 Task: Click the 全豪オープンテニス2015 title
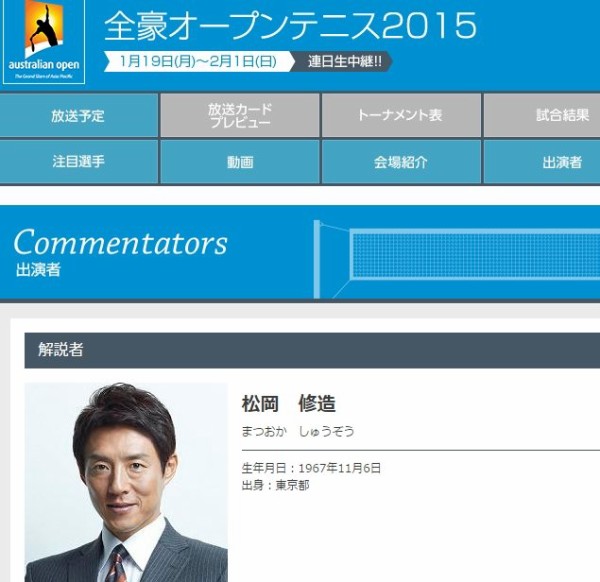[x=290, y=26]
